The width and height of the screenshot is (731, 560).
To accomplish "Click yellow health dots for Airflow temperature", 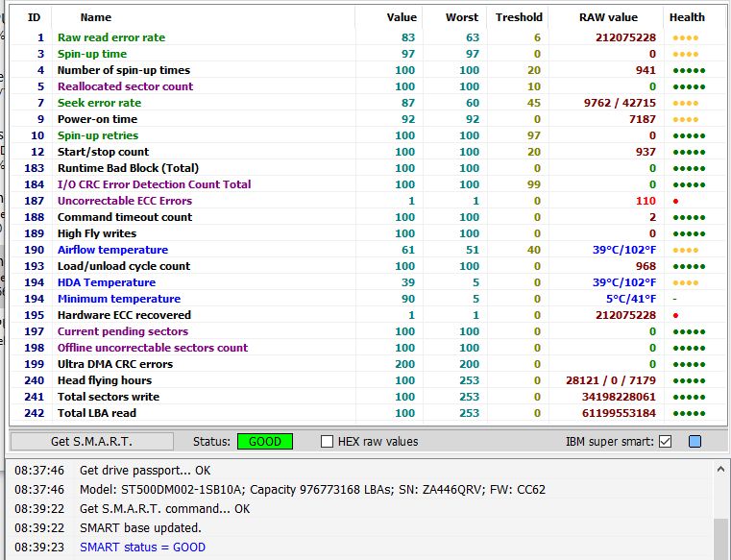I will tap(685, 251).
